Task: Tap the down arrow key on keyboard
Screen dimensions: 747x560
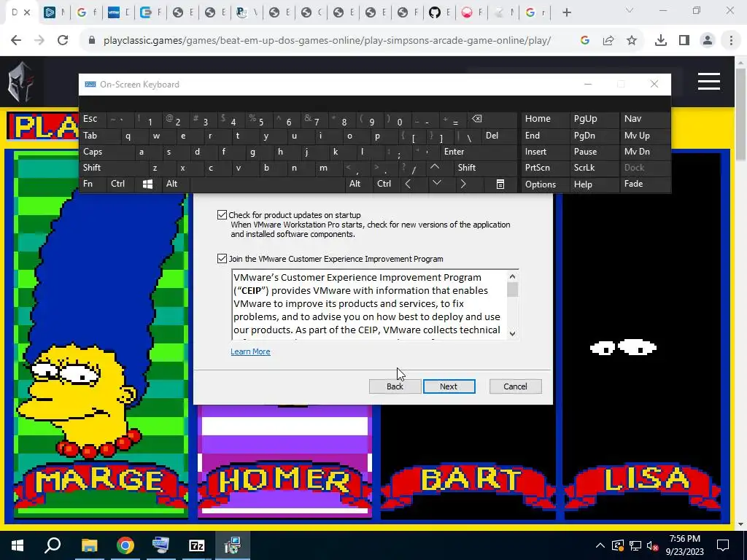Action: [x=436, y=184]
